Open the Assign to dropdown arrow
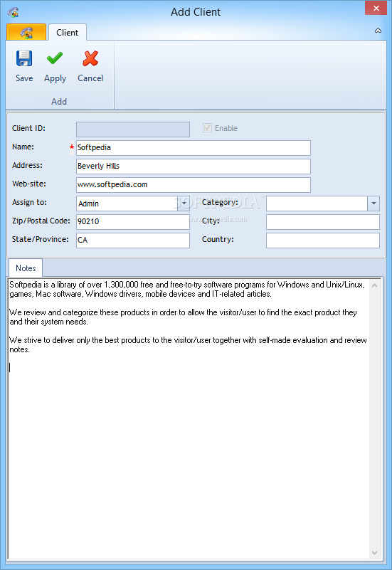Image resolution: width=392 pixels, height=570 pixels. [184, 204]
